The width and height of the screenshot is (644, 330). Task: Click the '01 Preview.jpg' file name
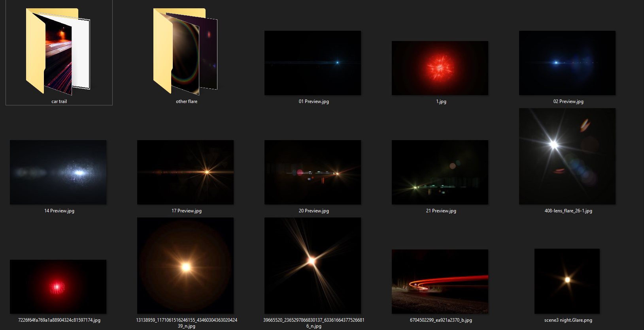pyautogui.click(x=314, y=101)
